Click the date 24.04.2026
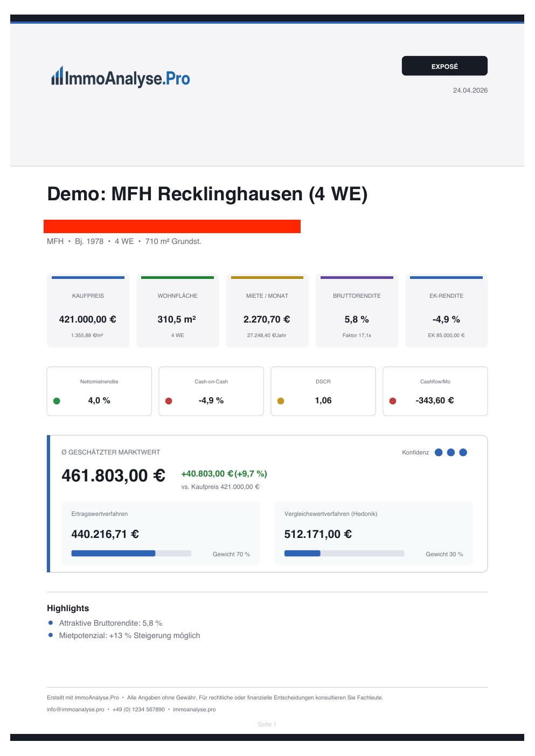Image resolution: width=535 pixels, height=756 pixels. click(470, 90)
